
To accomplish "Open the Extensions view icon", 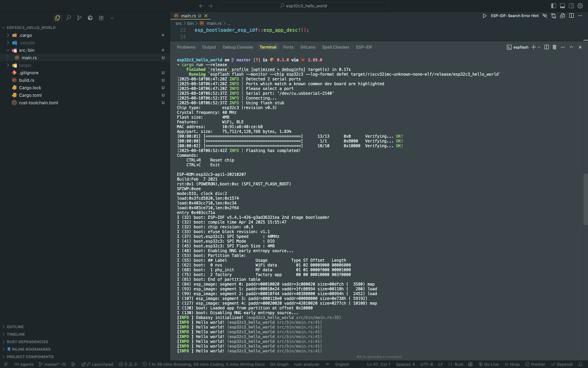I will point(101,18).
